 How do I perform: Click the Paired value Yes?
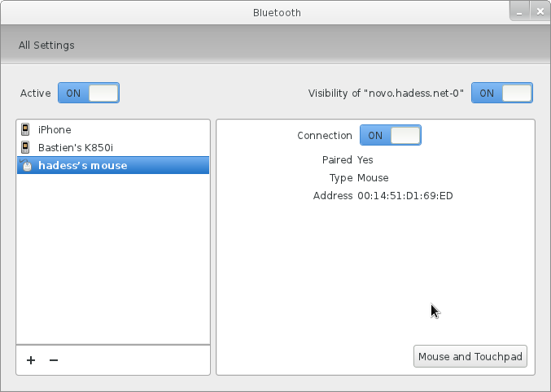(365, 160)
